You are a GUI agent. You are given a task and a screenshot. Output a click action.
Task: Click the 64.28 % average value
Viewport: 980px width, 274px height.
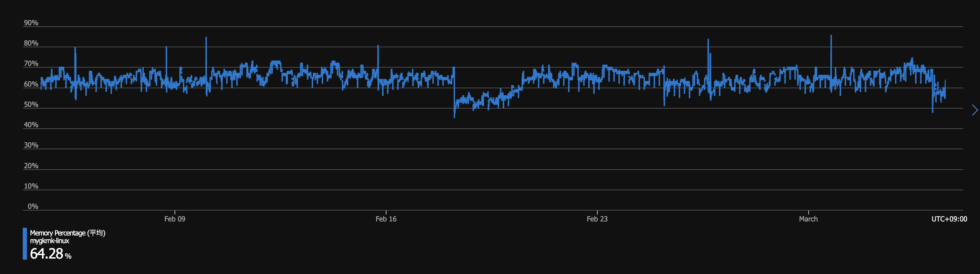pyautogui.click(x=51, y=254)
